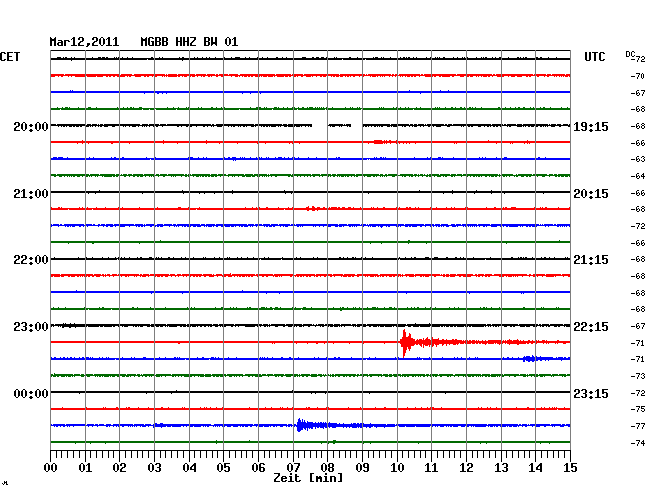Click minute label 05 on the time axis
Image resolution: width=650 pixels, height=494 pixels.
pyautogui.click(x=223, y=467)
